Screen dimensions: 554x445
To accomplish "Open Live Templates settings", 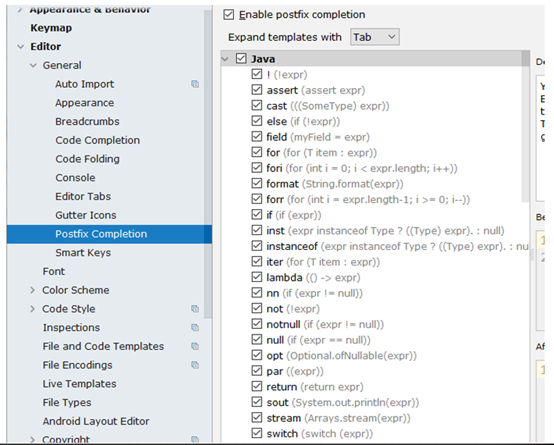I will 79,384.
